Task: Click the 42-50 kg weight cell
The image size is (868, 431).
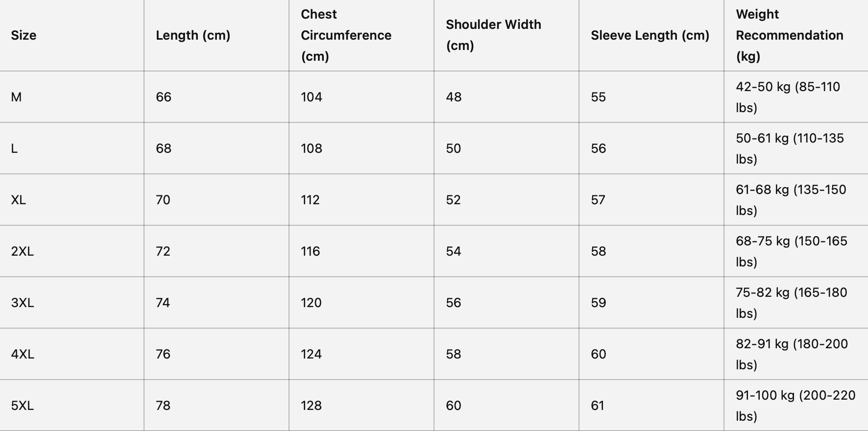Action: 788,97
